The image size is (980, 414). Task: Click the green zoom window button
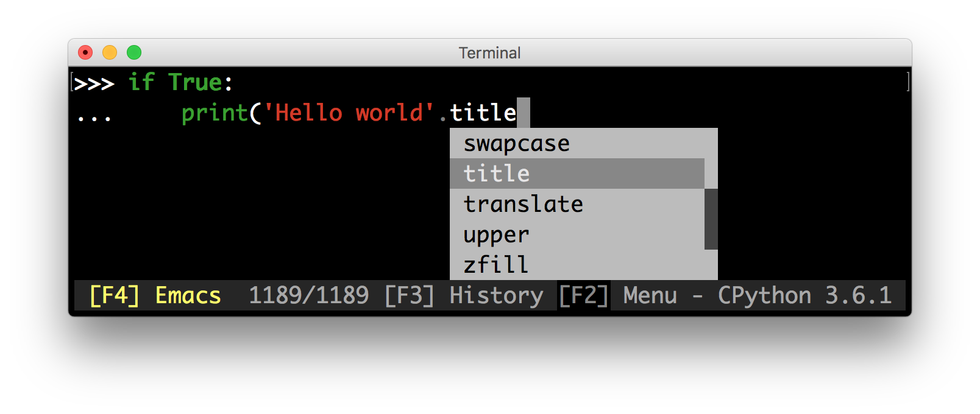pyautogui.click(x=134, y=53)
